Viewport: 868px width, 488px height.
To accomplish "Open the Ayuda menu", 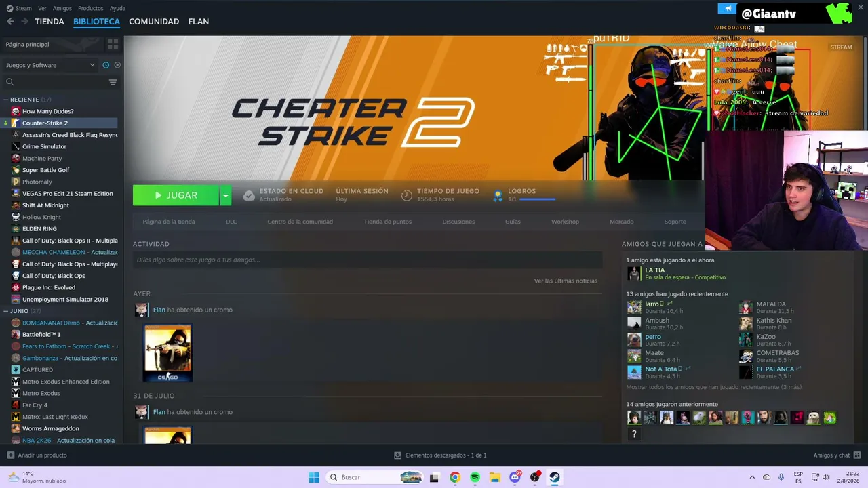I will coord(117,8).
